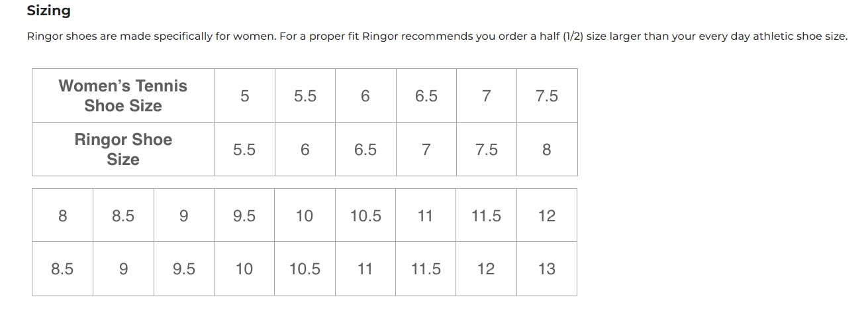868x332 pixels.
Task: Select 8 in the second table's top row
Action: click(x=63, y=215)
